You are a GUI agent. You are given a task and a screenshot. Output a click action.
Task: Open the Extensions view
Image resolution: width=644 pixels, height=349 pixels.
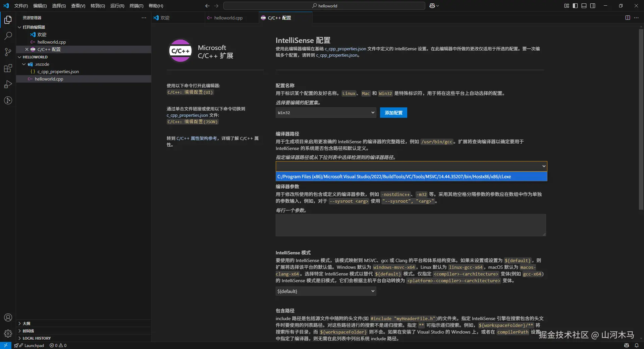(x=8, y=68)
